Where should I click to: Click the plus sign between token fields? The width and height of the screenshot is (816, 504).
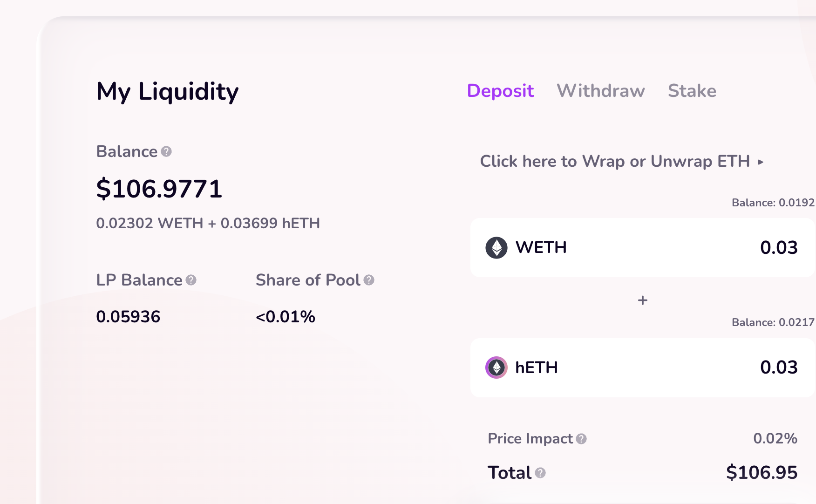643,300
